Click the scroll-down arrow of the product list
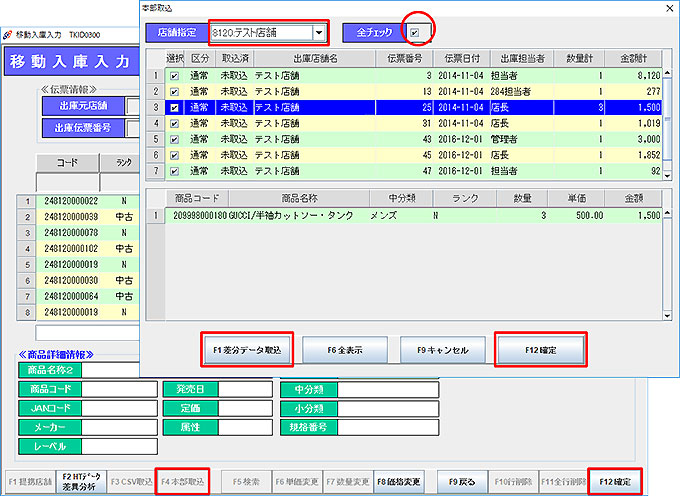The height and width of the screenshot is (496, 680). 668,316
